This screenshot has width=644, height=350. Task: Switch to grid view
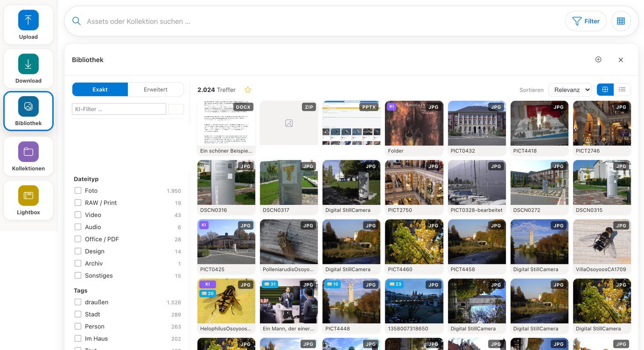(605, 90)
